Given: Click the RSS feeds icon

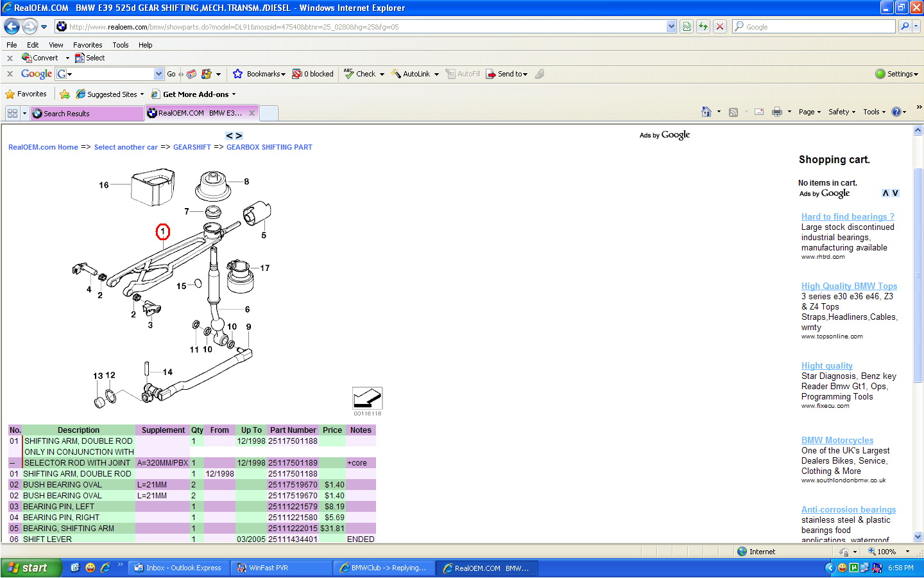Looking at the screenshot, I should (733, 112).
